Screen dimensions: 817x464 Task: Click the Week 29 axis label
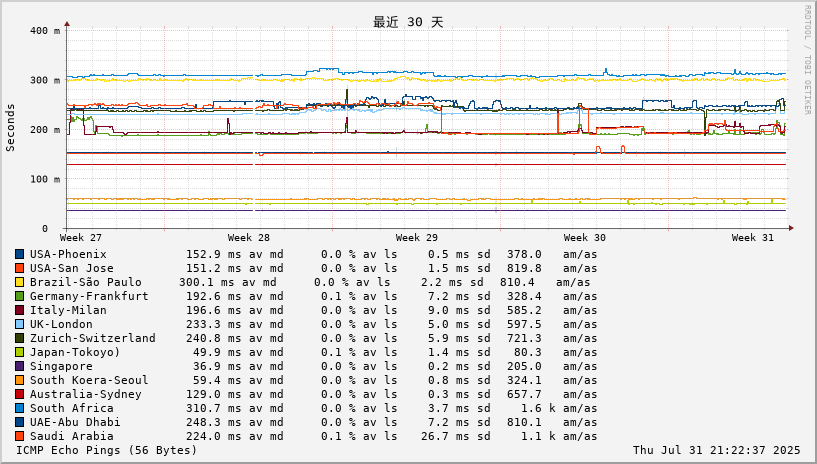click(x=416, y=238)
